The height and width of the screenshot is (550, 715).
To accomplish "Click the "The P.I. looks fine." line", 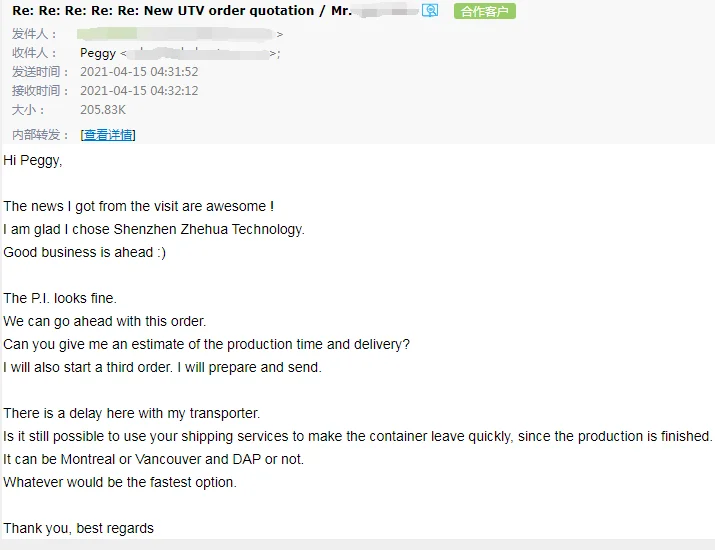I will [x=60, y=298].
